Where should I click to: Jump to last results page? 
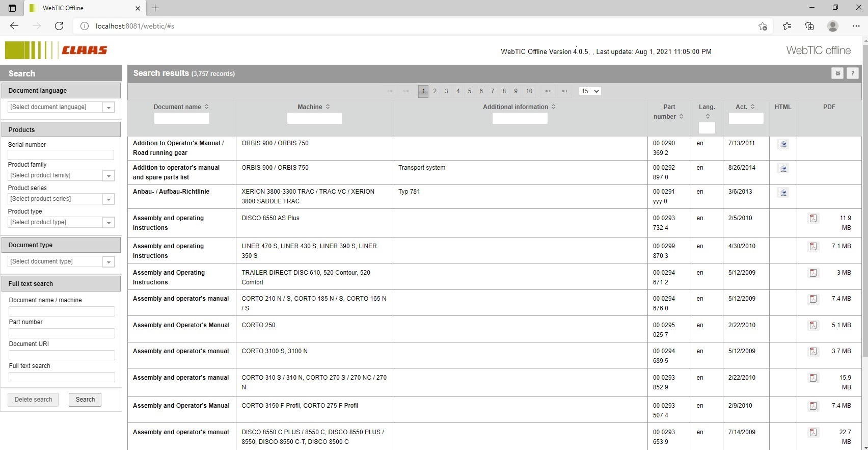(564, 91)
